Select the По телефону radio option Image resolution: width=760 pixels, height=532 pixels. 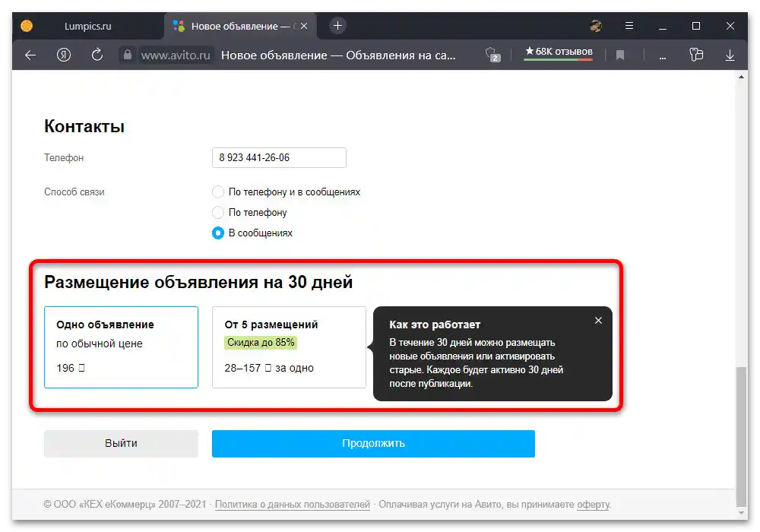(218, 212)
